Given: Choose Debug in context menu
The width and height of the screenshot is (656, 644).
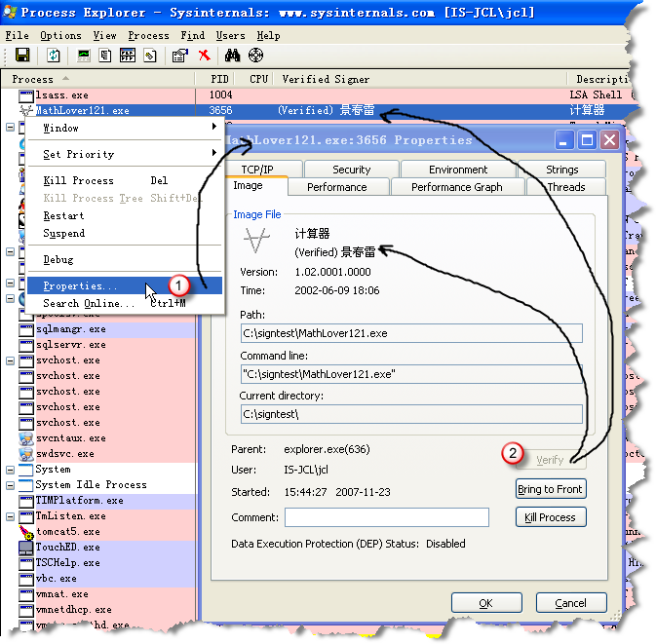Looking at the screenshot, I should click(x=124, y=260).
